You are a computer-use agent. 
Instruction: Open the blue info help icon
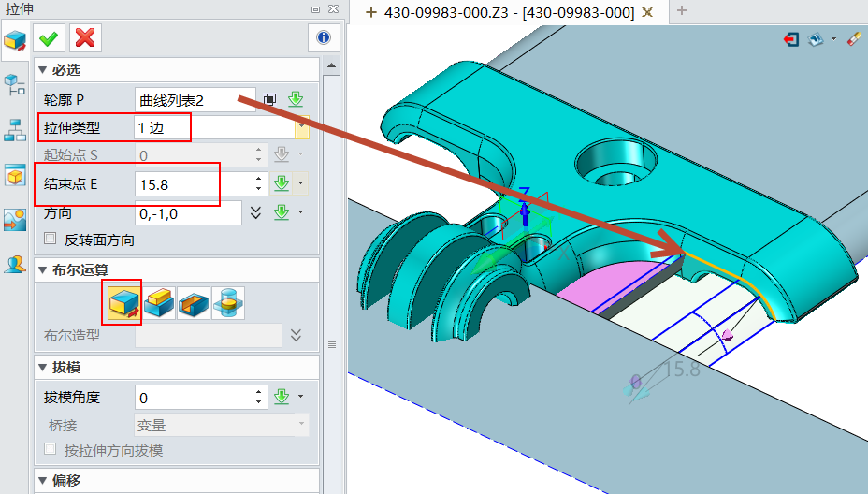tap(324, 37)
